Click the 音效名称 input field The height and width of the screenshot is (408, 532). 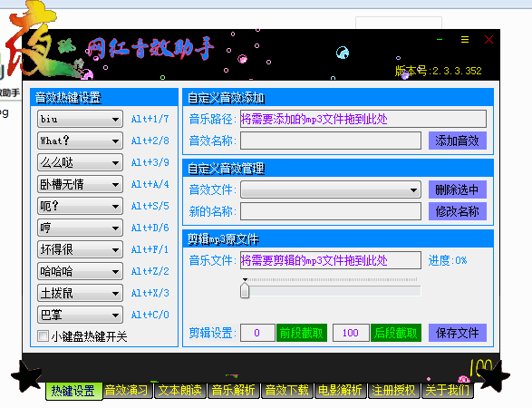[x=331, y=141]
